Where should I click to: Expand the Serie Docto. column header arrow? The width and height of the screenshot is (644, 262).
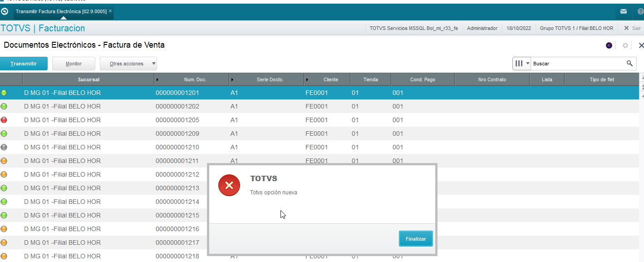(232, 79)
